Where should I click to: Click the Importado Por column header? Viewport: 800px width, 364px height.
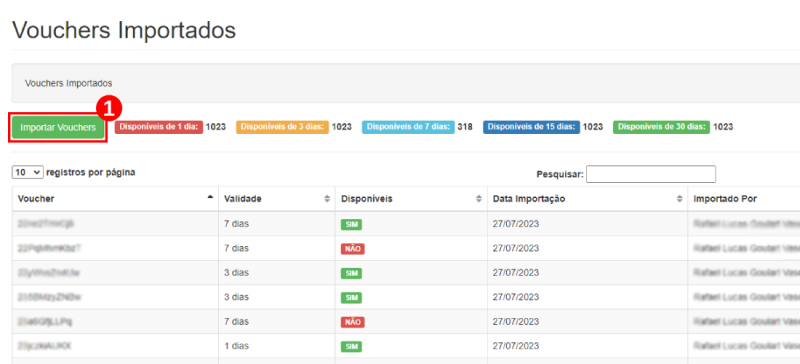[743, 199]
